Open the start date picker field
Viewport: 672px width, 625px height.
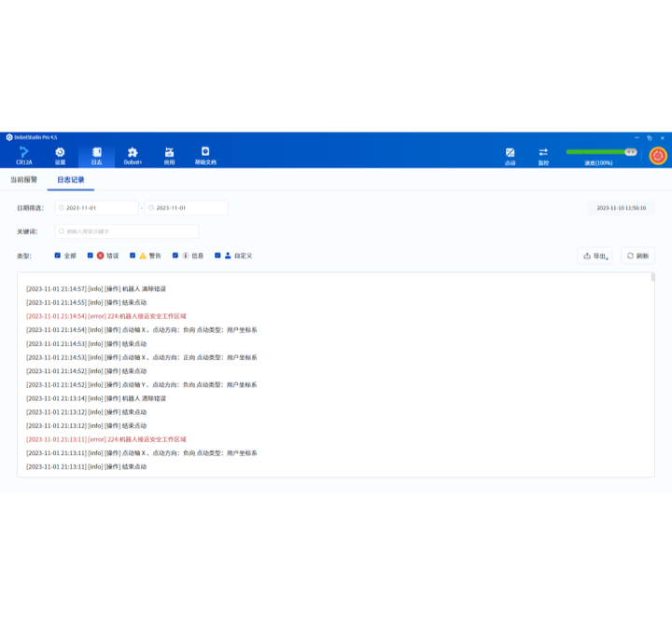(97, 208)
